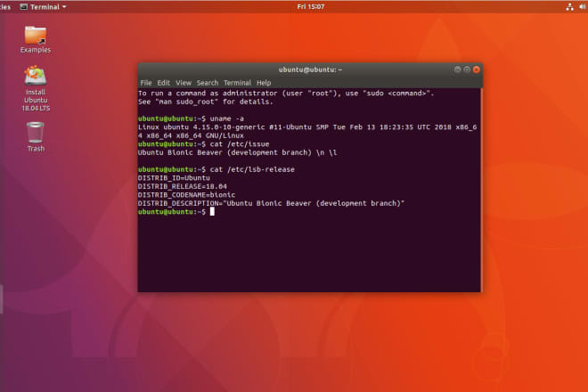Click the Terminal icon in the top bar
588x392 pixels.
coord(24,7)
